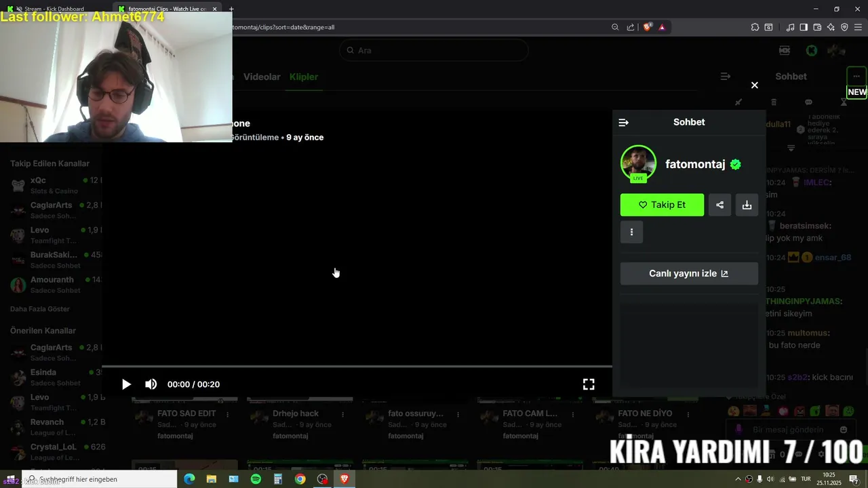Open the Brave Shields lion icon
Viewport: 868px width, 488px height.
[648, 27]
